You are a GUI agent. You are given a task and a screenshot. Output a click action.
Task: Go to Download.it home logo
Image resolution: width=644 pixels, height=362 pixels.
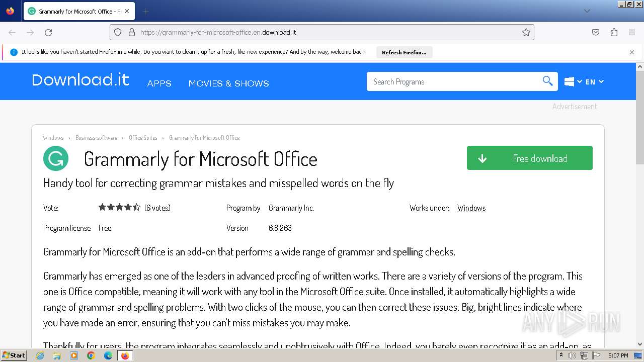pos(80,80)
